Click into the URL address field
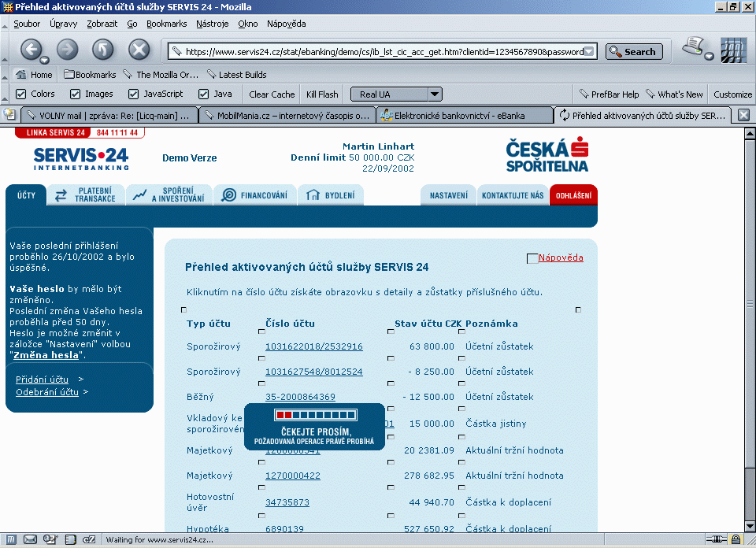This screenshot has width=756, height=548. [384, 51]
